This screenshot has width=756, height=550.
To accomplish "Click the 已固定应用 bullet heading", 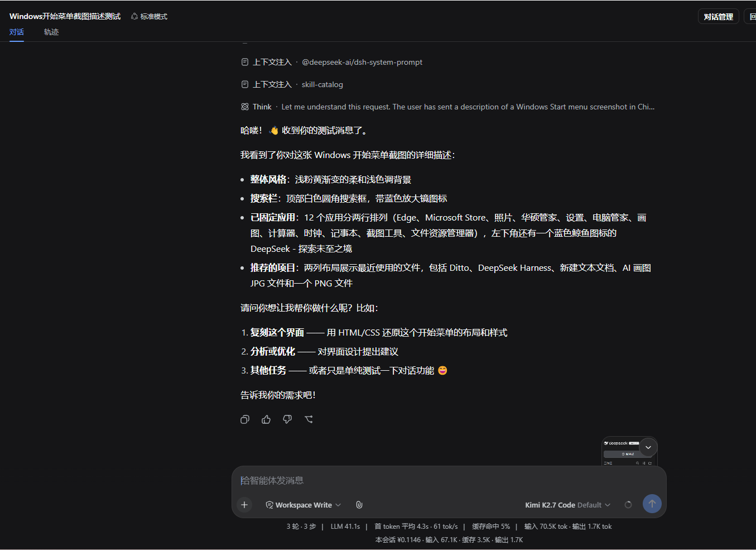I will coord(273,217).
